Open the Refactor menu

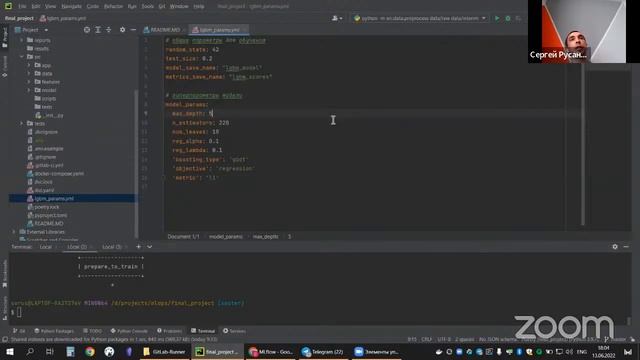(113, 6)
